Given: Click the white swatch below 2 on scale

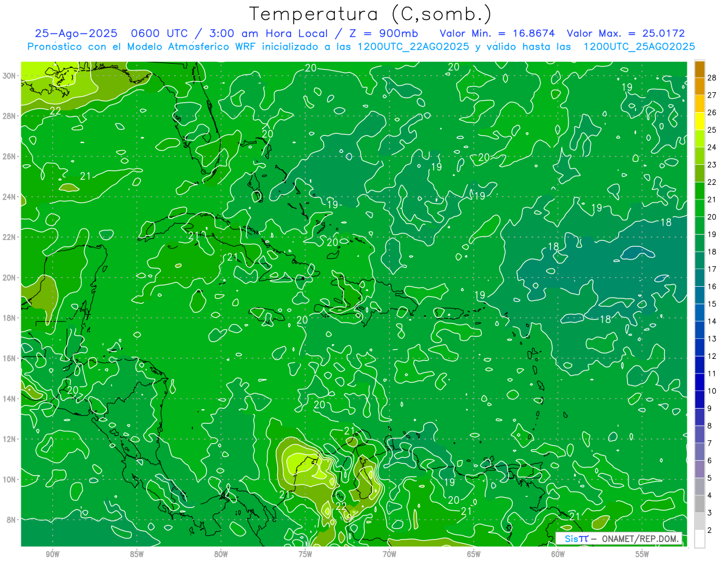Looking at the screenshot, I should tap(699, 539).
